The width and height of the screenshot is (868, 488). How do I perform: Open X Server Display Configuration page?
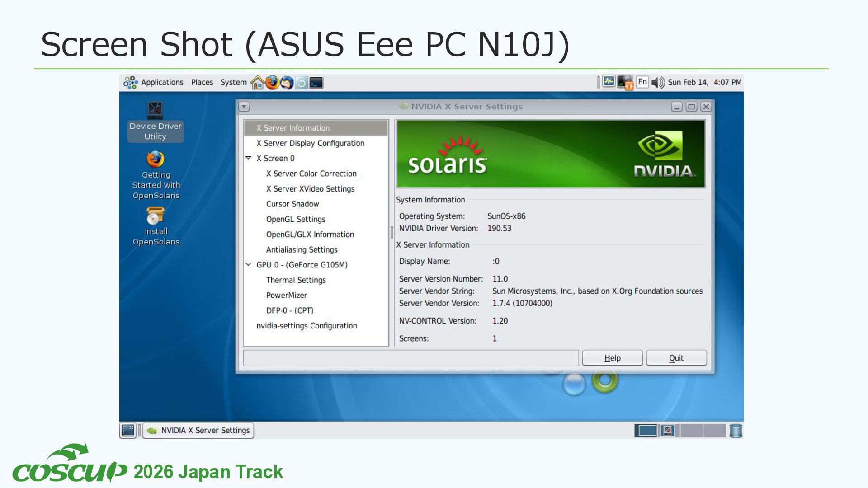point(310,143)
